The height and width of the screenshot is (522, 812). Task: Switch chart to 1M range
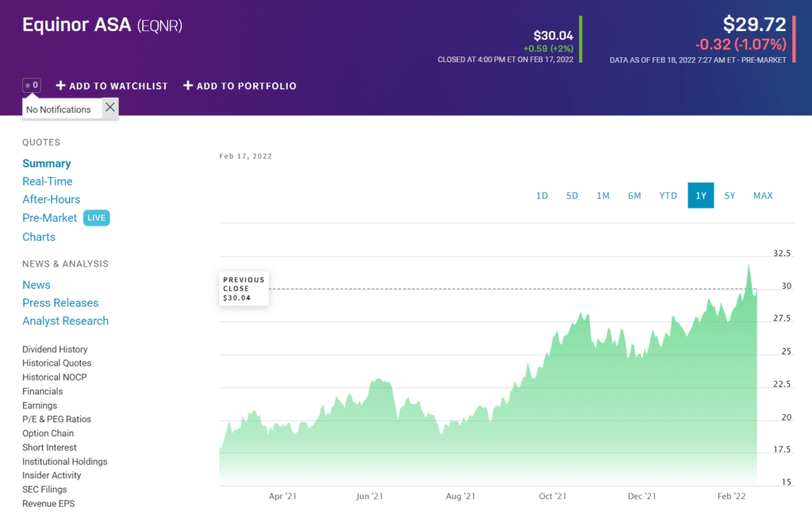(x=603, y=196)
